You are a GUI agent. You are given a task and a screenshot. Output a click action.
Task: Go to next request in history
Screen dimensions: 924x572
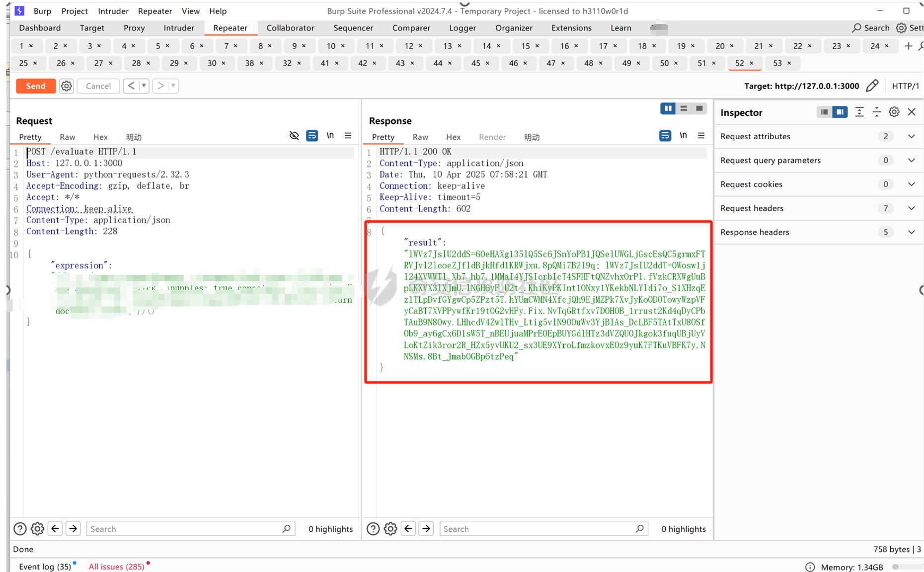click(160, 86)
